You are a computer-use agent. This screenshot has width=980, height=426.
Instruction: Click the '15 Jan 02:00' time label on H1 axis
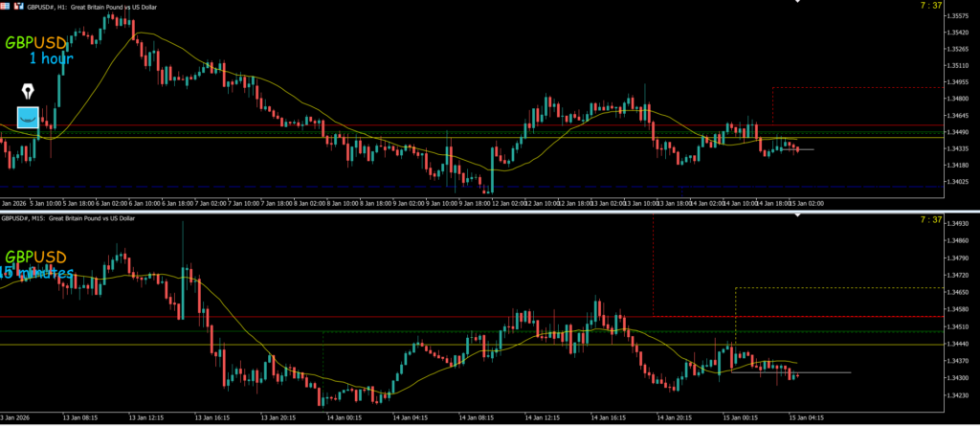[x=808, y=203]
